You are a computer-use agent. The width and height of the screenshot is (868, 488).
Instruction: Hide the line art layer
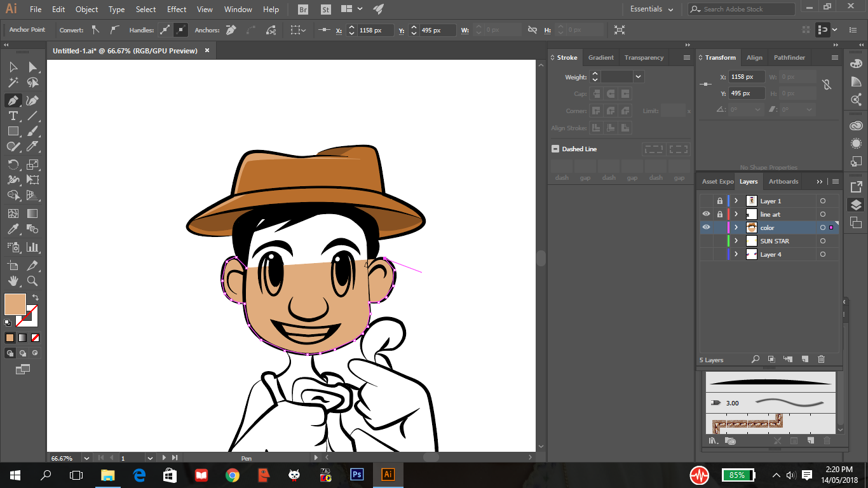click(706, 214)
